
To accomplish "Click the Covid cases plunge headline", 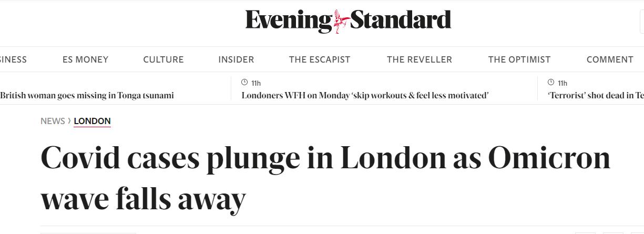I will (325, 179).
